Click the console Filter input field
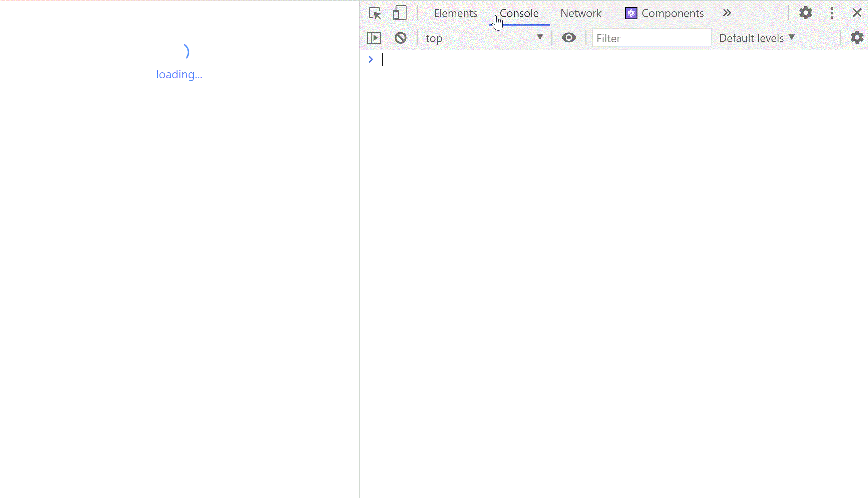 click(651, 38)
